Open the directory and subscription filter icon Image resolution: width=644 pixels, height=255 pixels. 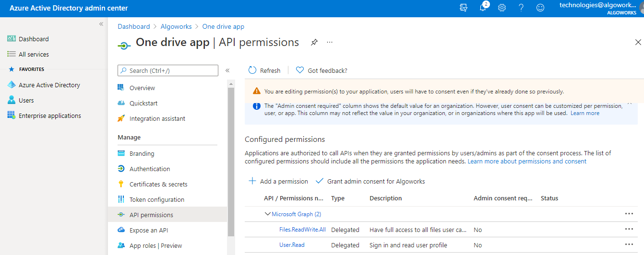coord(464,8)
